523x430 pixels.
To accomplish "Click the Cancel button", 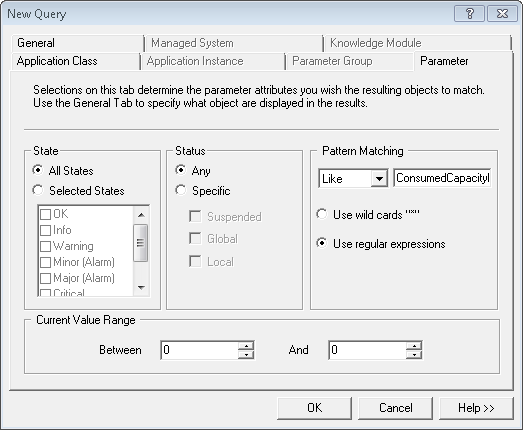I will [x=396, y=408].
